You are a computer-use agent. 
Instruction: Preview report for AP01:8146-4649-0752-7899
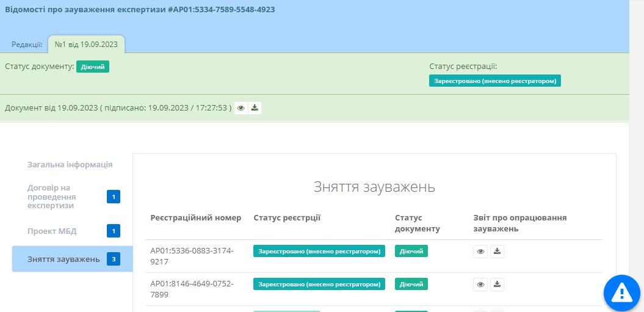[x=480, y=284]
